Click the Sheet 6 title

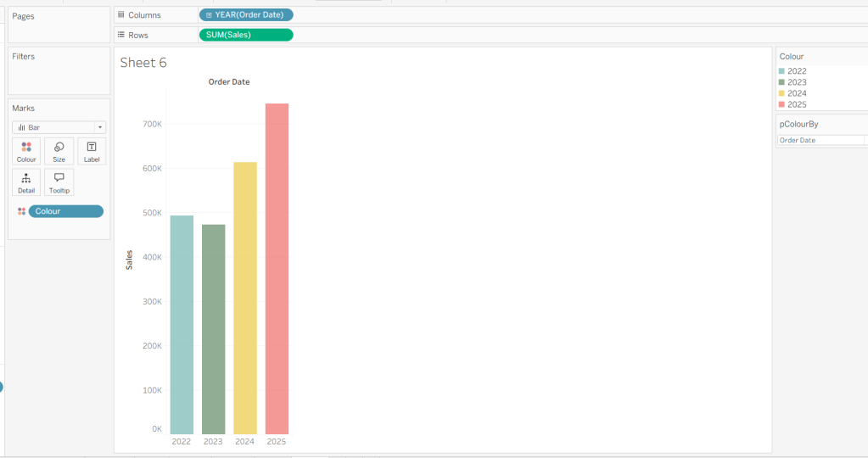pos(143,63)
